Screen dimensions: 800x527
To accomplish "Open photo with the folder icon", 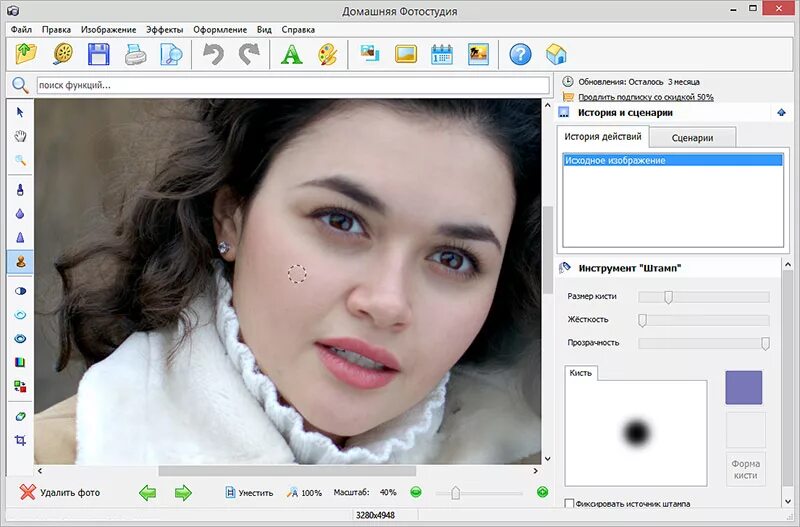I will pyautogui.click(x=26, y=54).
